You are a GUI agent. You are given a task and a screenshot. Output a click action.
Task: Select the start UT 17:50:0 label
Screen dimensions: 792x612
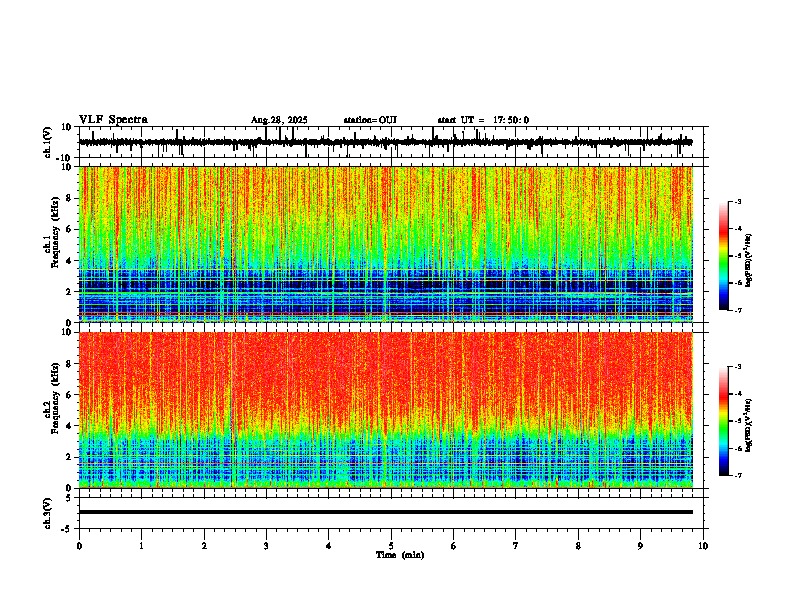tap(483, 120)
